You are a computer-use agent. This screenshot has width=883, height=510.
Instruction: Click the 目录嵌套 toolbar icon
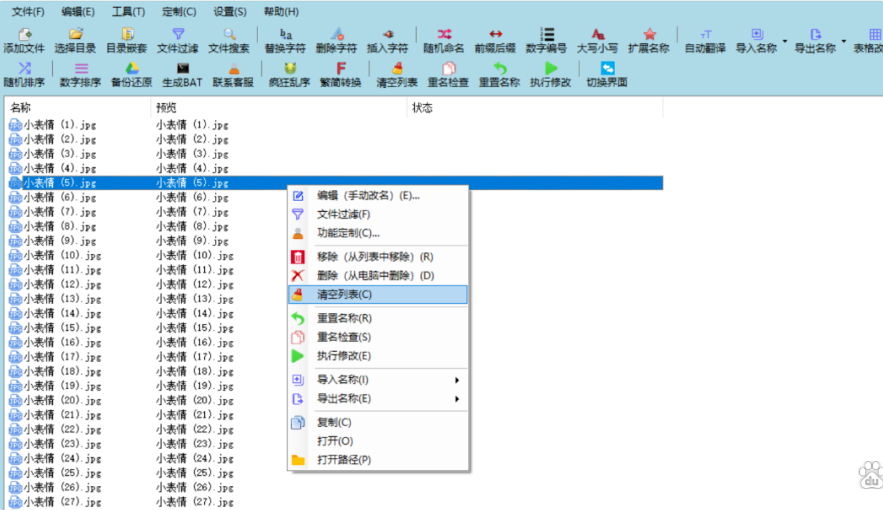point(127,35)
